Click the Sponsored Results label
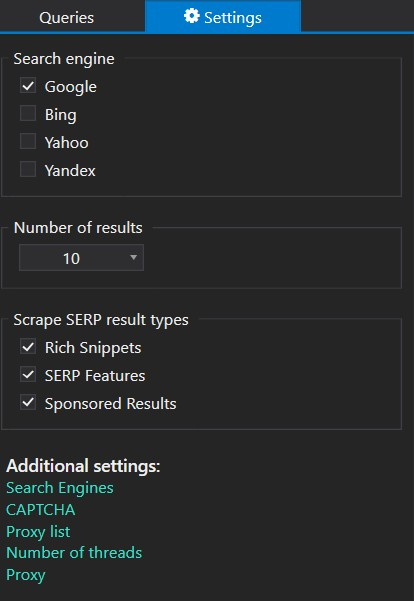Viewport: 414px width, 601px height. pos(110,404)
